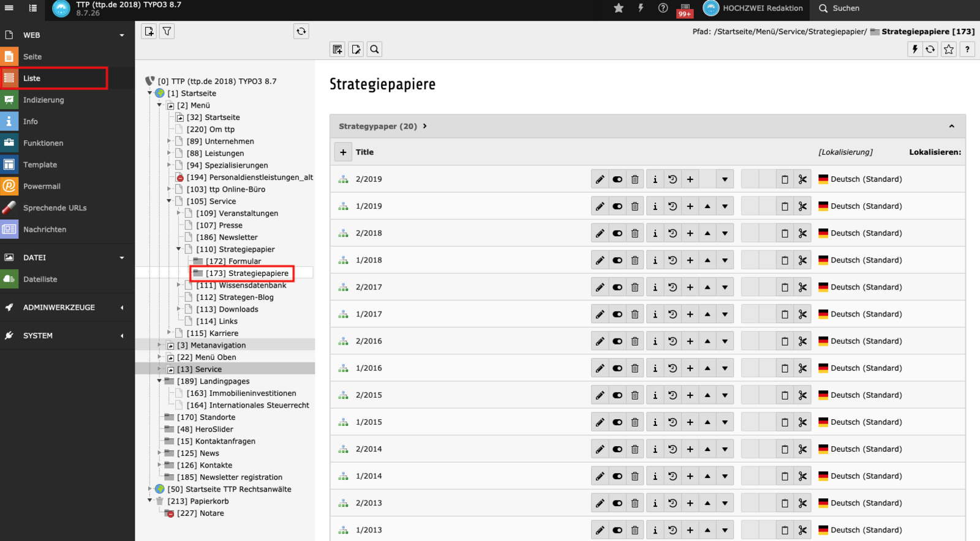Refresh the page tree
980x541 pixels.
(301, 31)
